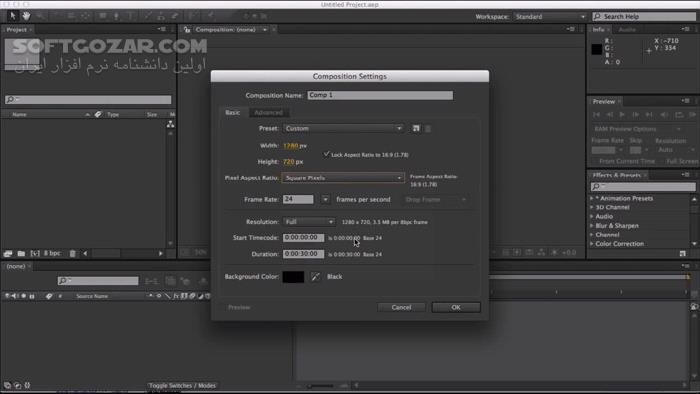Open the frame rate arrow dropdown
The image size is (700, 394).
tap(325, 199)
